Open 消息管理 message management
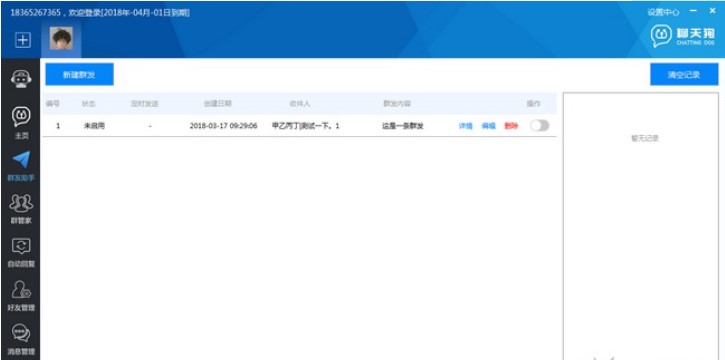 pos(21,340)
